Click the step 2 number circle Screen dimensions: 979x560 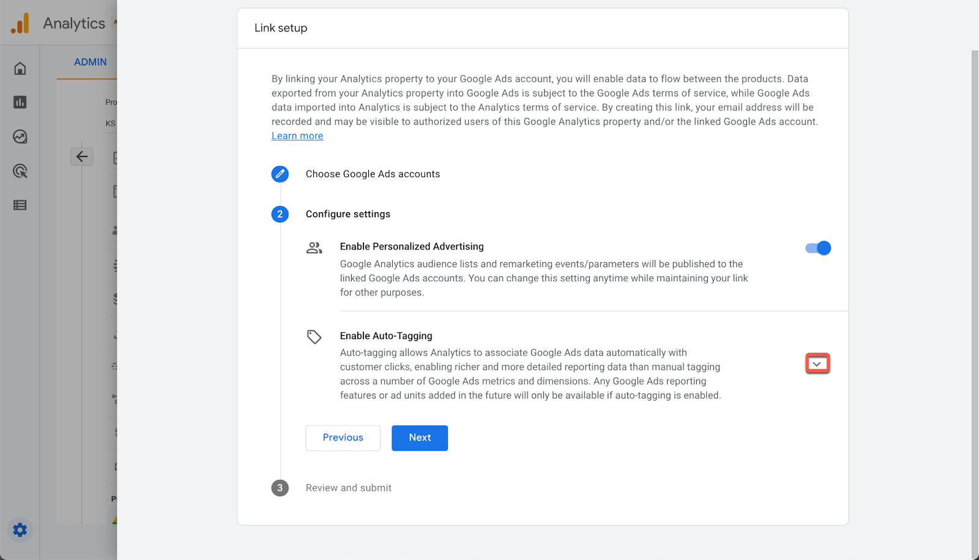[x=280, y=214]
